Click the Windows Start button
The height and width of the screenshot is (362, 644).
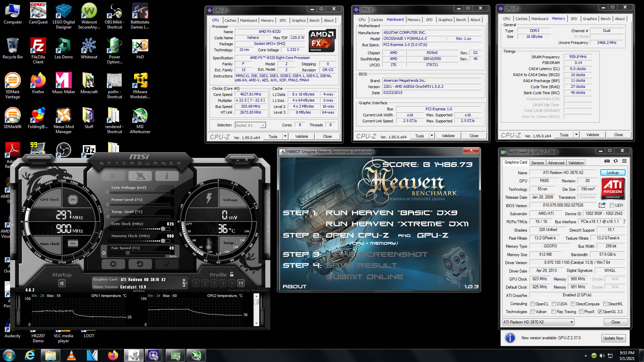pyautogui.click(x=9, y=355)
